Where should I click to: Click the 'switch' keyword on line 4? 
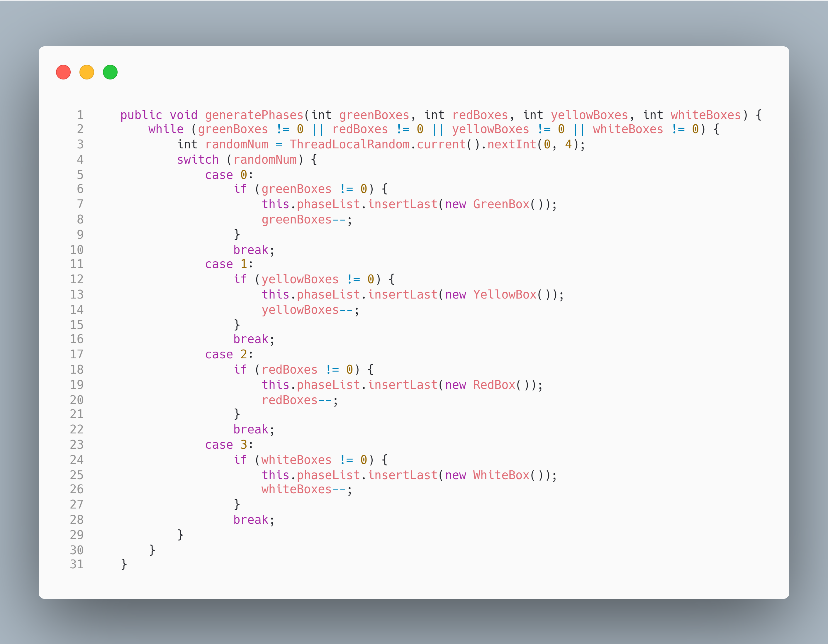point(198,160)
